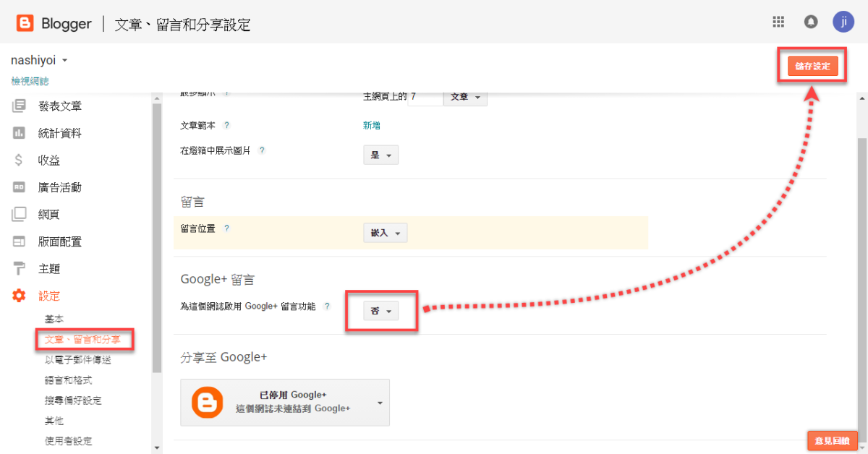Go to 收益 in sidebar
This screenshot has width=868, height=454.
[49, 160]
